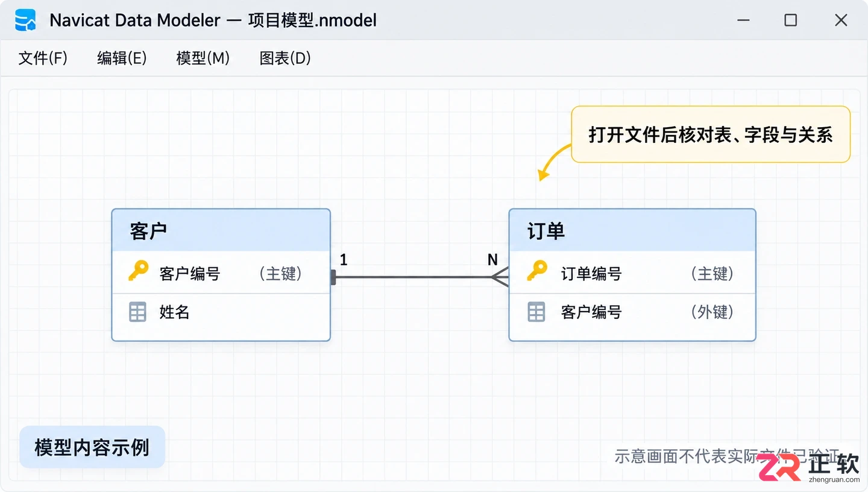Image resolution: width=868 pixels, height=492 pixels.
Task: Open the 图表(D) menu
Action: (x=285, y=58)
